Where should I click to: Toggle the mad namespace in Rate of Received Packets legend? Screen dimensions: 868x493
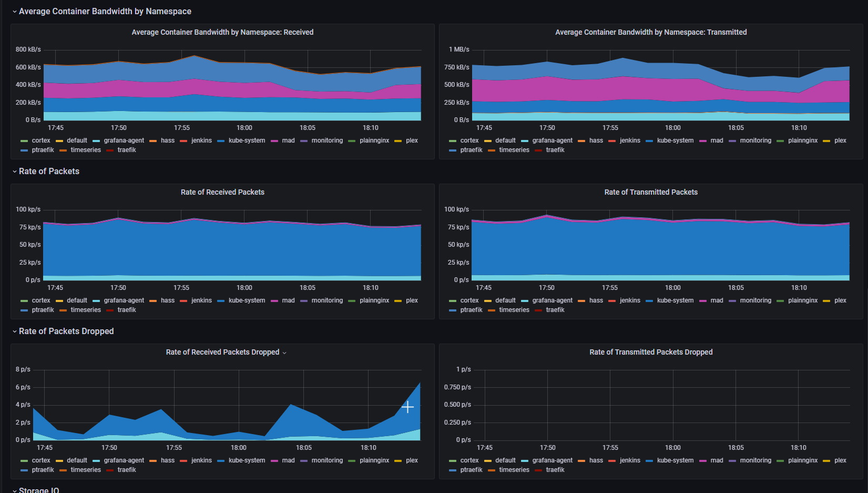point(289,300)
